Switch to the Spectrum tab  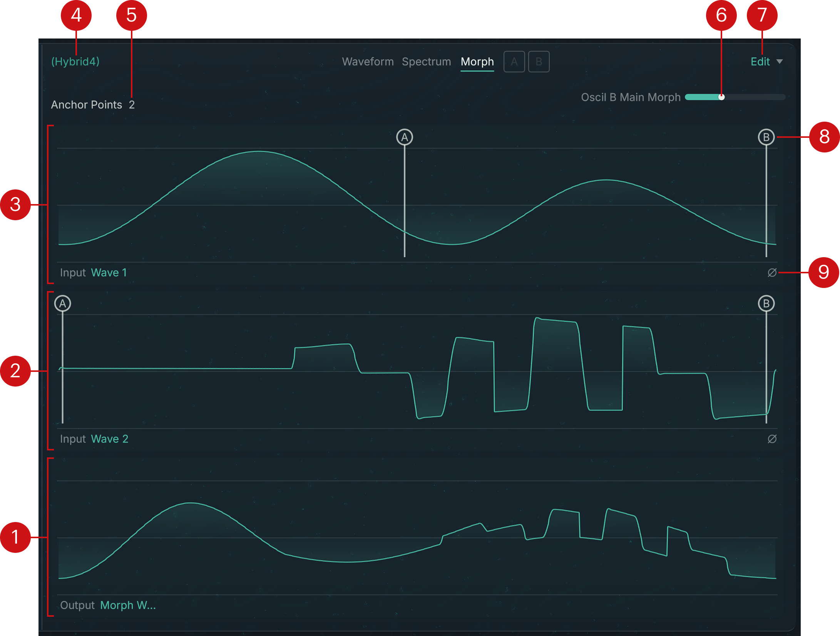[x=426, y=62]
